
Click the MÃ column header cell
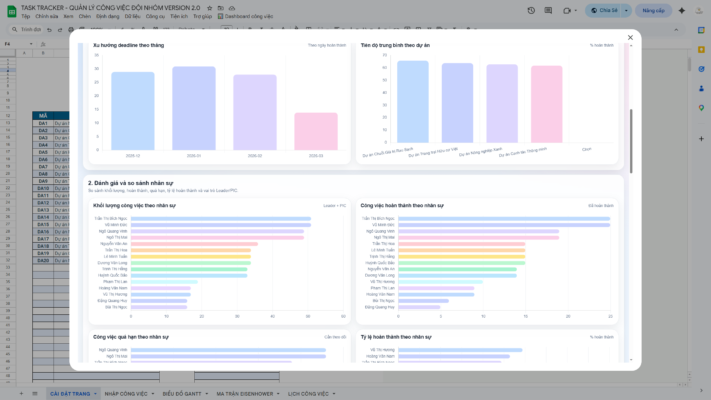43,116
